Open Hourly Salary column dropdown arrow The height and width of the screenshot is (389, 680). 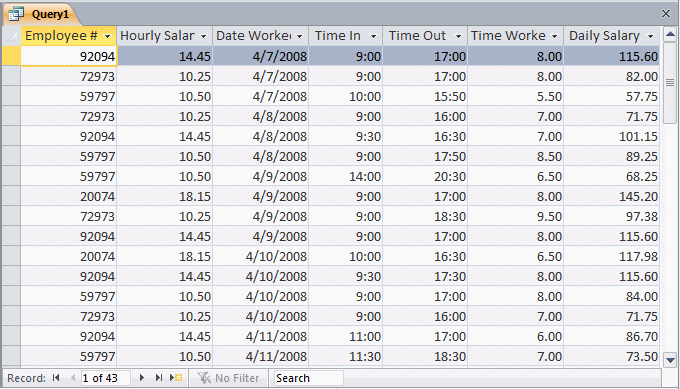pyautogui.click(x=203, y=36)
